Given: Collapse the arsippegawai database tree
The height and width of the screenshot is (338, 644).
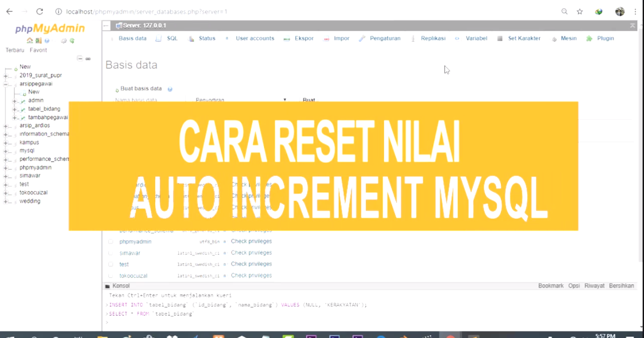Looking at the screenshot, I should (x=4, y=83).
